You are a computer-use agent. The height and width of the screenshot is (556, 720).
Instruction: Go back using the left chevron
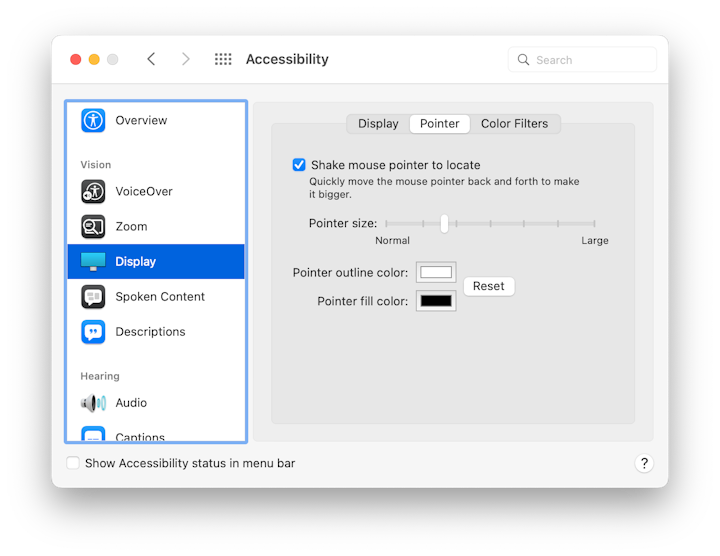coord(151,59)
